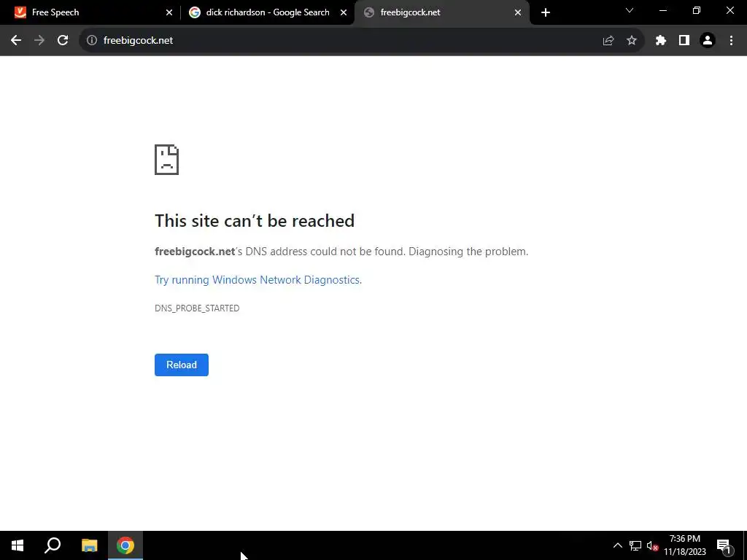Viewport: 747px width, 560px height.
Task: Bookmark this tab with the star
Action: tap(632, 41)
